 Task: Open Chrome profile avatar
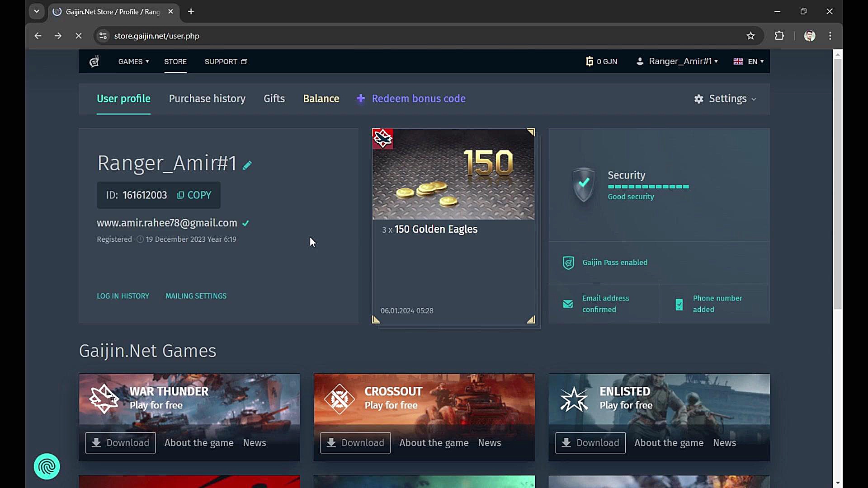pyautogui.click(x=810, y=36)
